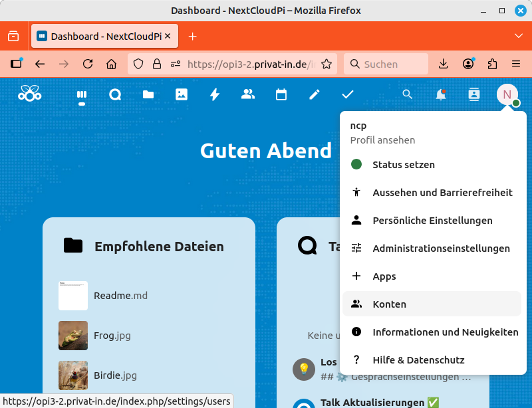Open the Readme.md recommended file
532x408 pixels.
120,296
